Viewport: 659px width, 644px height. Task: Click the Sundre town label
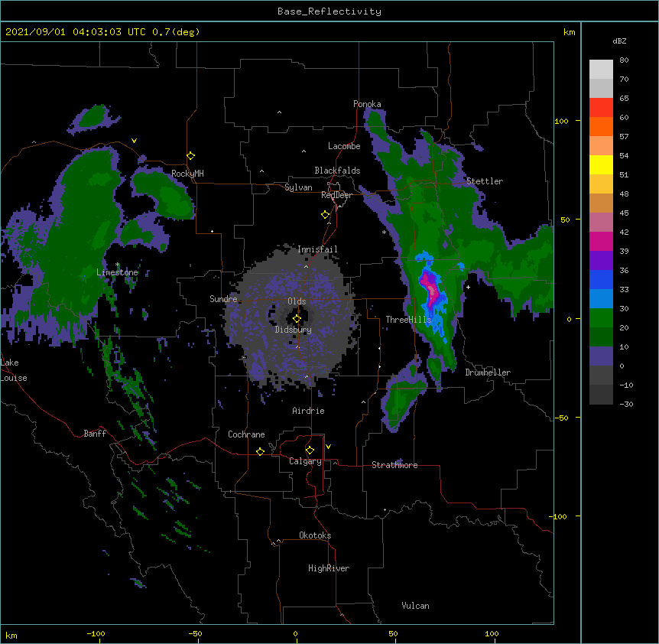click(x=223, y=299)
